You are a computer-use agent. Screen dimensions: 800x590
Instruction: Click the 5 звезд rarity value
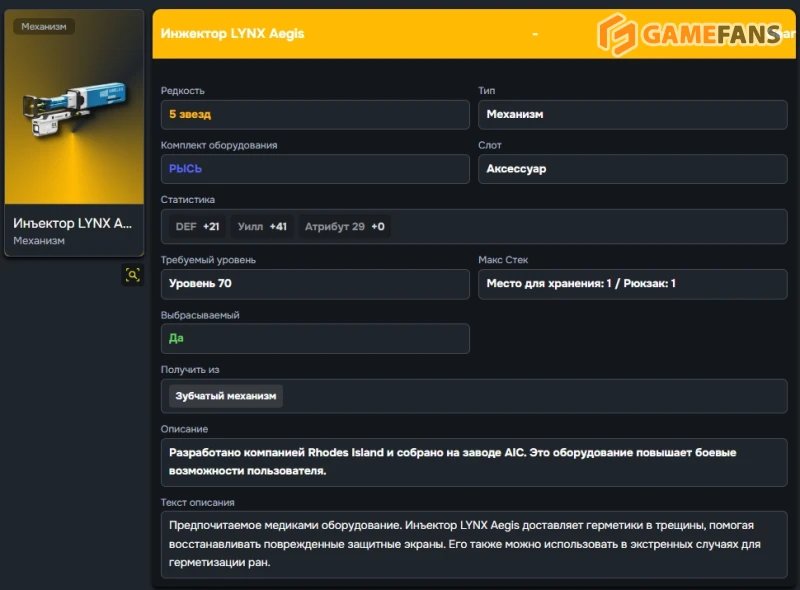190,115
